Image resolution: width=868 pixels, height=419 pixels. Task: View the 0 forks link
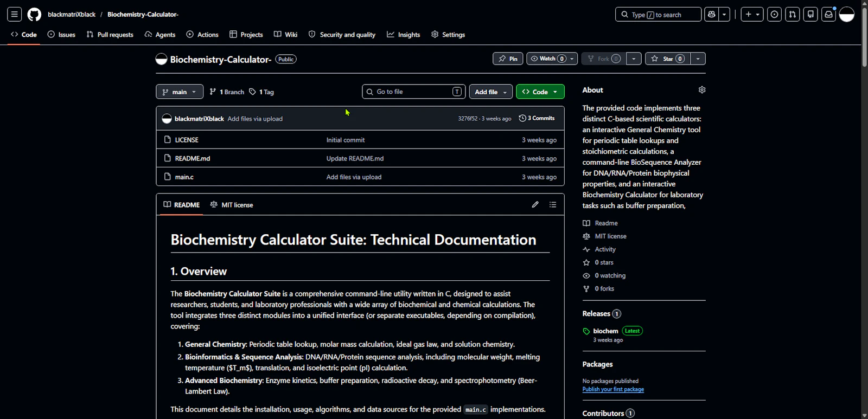tap(599, 289)
